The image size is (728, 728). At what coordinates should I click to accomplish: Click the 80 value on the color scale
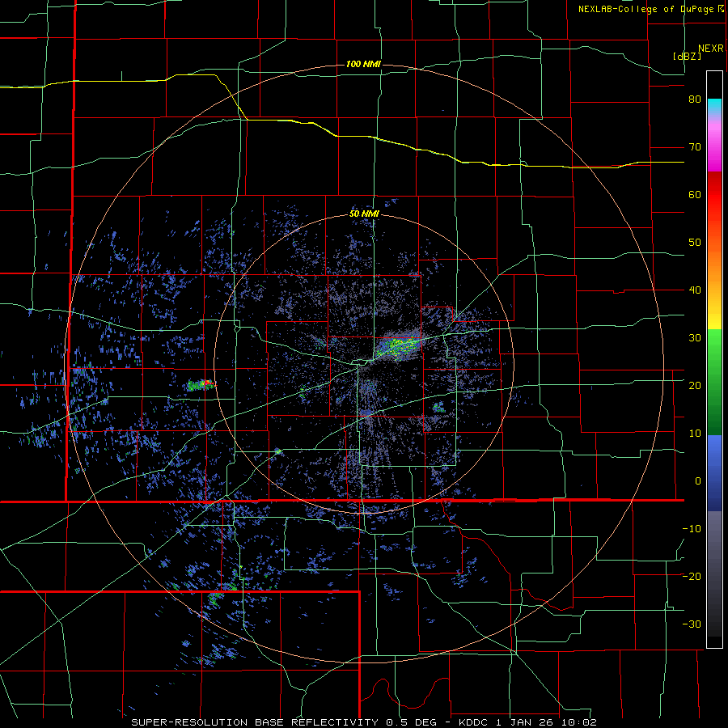tap(695, 99)
